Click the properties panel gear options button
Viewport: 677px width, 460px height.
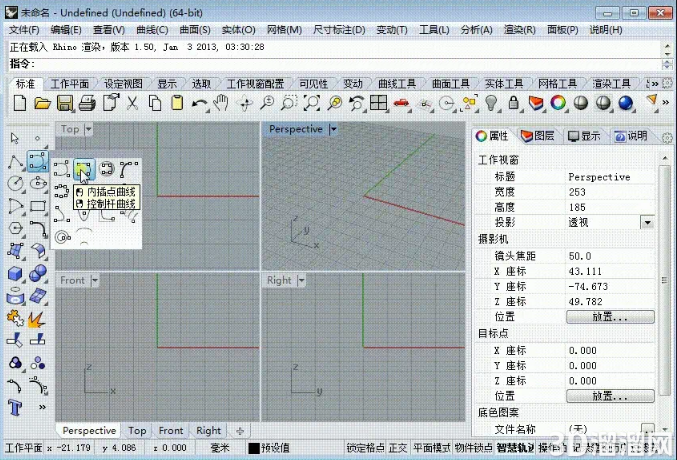click(x=667, y=137)
